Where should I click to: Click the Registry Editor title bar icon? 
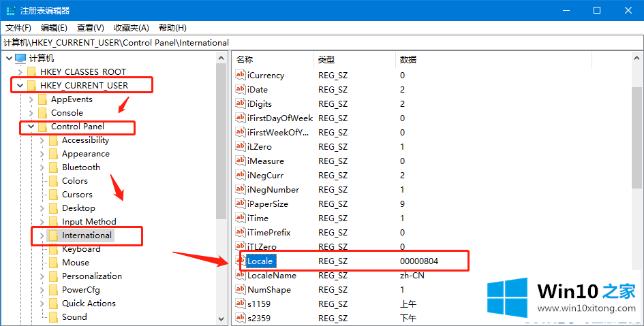pos(11,11)
